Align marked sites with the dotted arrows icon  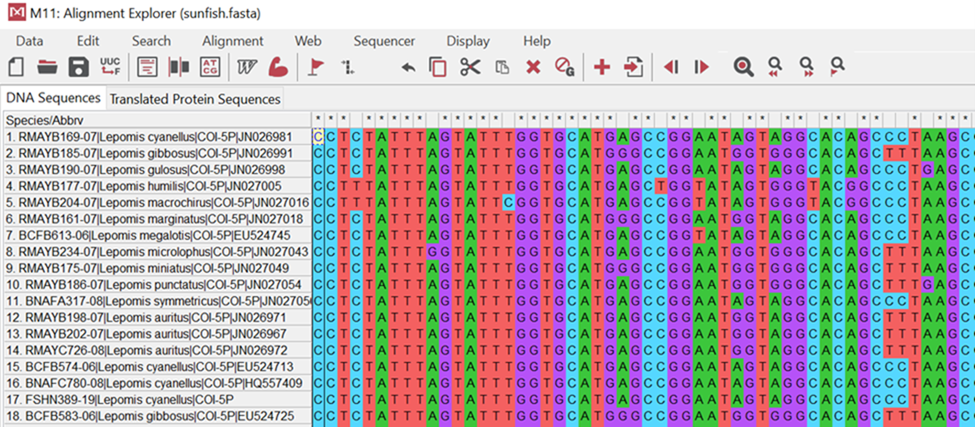348,67
